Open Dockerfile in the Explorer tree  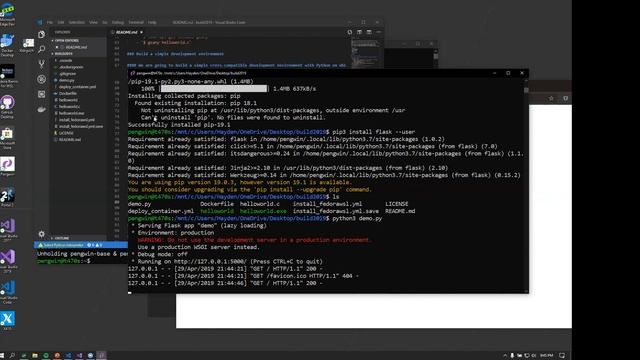(x=68, y=93)
